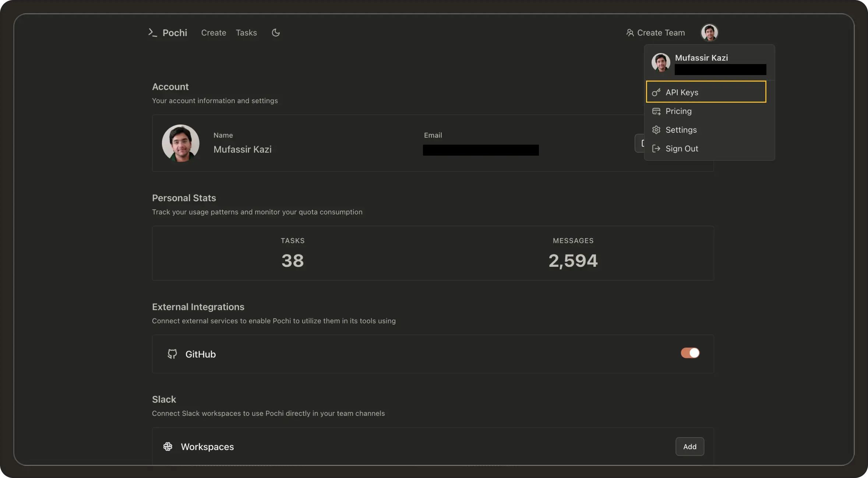Go to Tasks in navigation
868x478 pixels.
(246, 33)
